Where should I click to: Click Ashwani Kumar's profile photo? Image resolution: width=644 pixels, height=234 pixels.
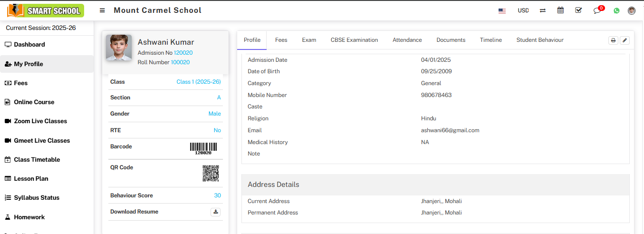(119, 48)
